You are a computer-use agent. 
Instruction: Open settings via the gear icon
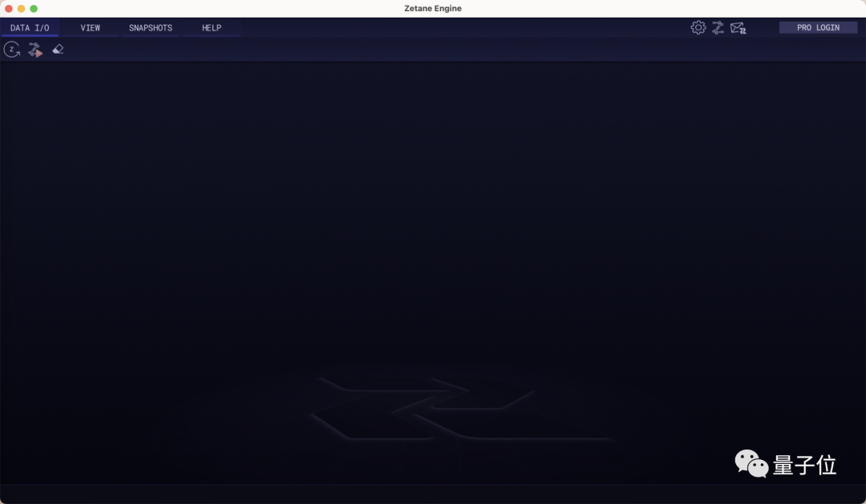[698, 27]
